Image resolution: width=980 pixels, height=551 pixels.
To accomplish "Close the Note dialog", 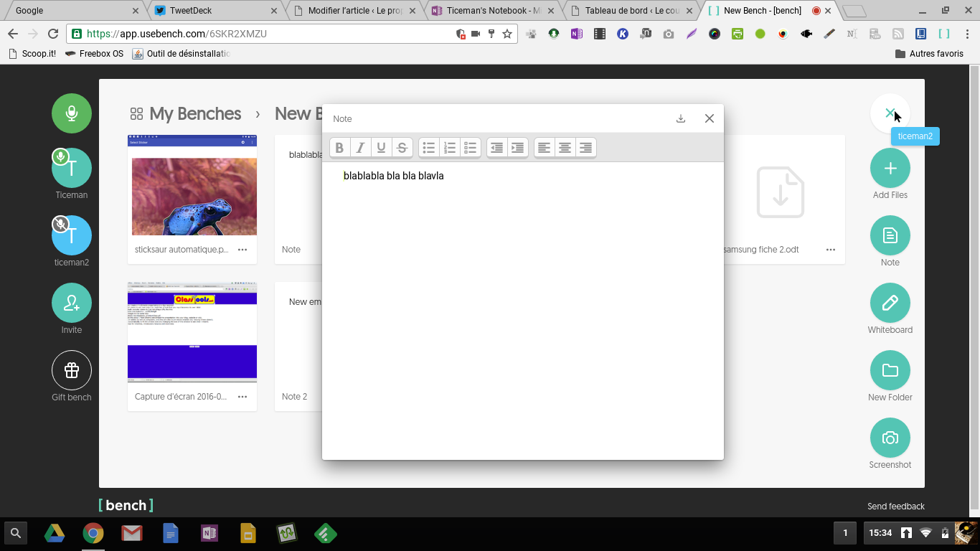I will (x=710, y=118).
